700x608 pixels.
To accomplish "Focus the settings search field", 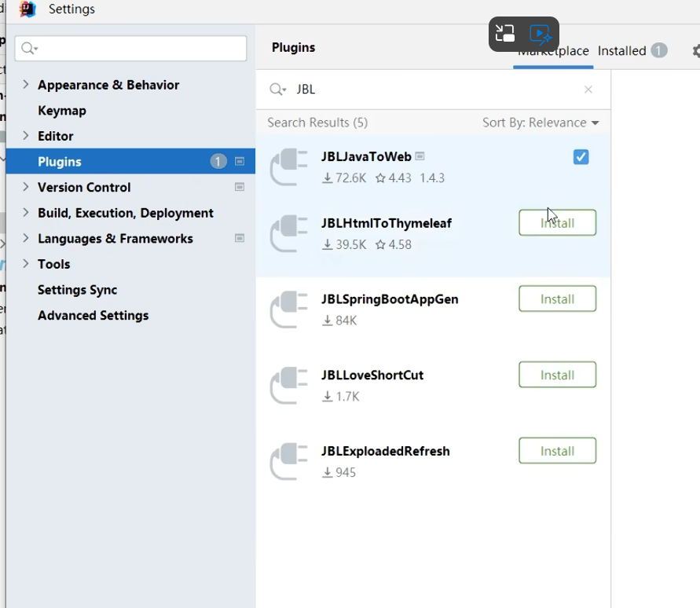I will (x=130, y=48).
